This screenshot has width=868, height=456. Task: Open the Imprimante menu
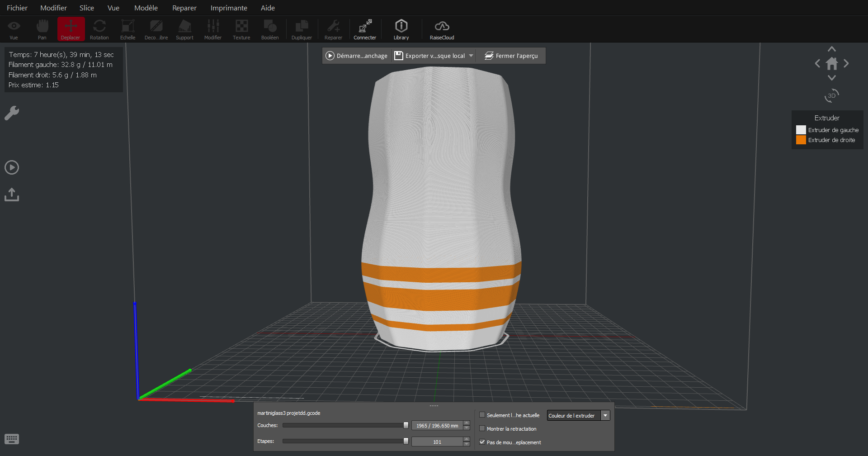pos(229,8)
